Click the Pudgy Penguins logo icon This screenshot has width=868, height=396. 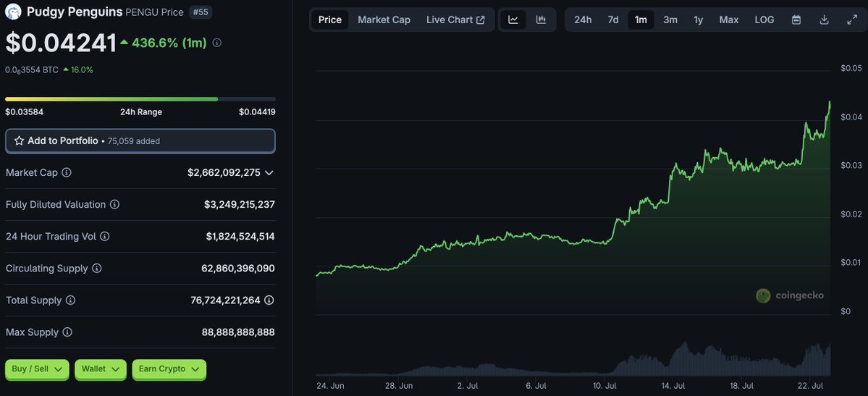click(13, 12)
